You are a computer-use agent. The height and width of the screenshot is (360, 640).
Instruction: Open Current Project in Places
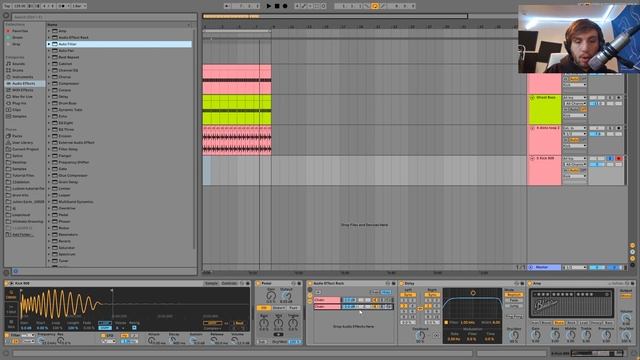(25, 149)
